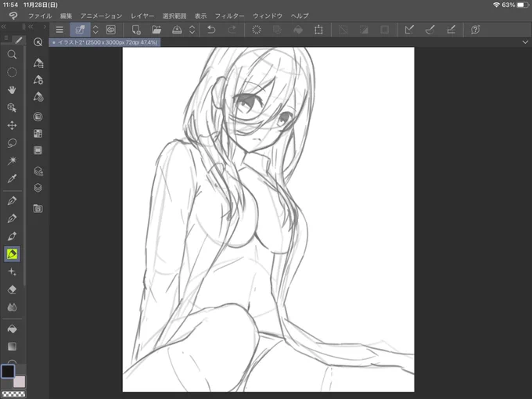Collapse tool palette with double chevron
Image resolution: width=532 pixels, height=399 pixels.
pos(3,27)
